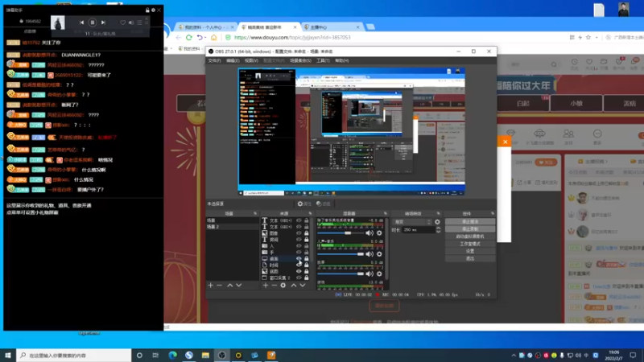Toggle the lock on the 时间 source
Viewport: 644px width, 362px height.
(307, 265)
